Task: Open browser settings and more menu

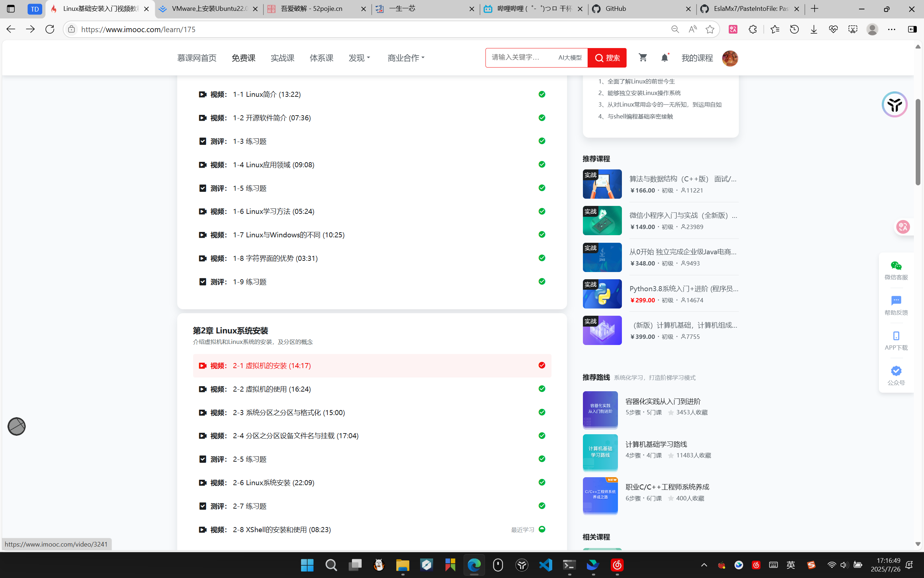Action: point(892,29)
